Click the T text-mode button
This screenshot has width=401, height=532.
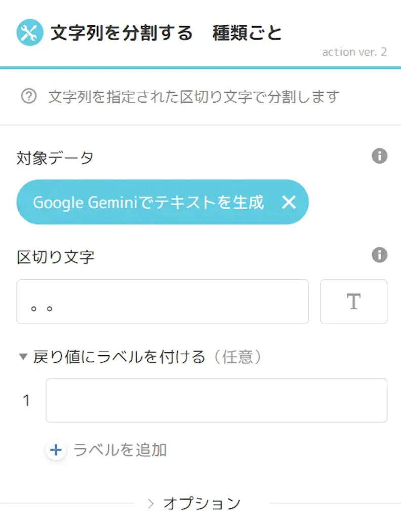[x=353, y=301]
